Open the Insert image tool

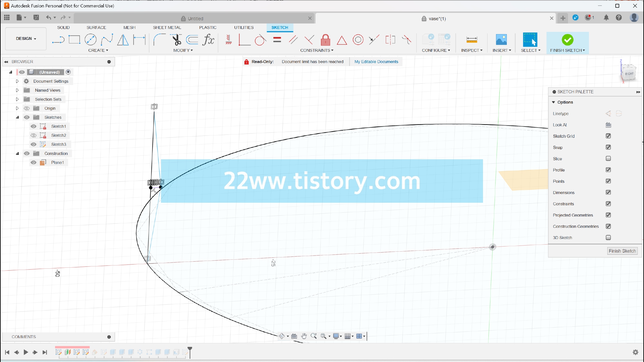point(501,40)
